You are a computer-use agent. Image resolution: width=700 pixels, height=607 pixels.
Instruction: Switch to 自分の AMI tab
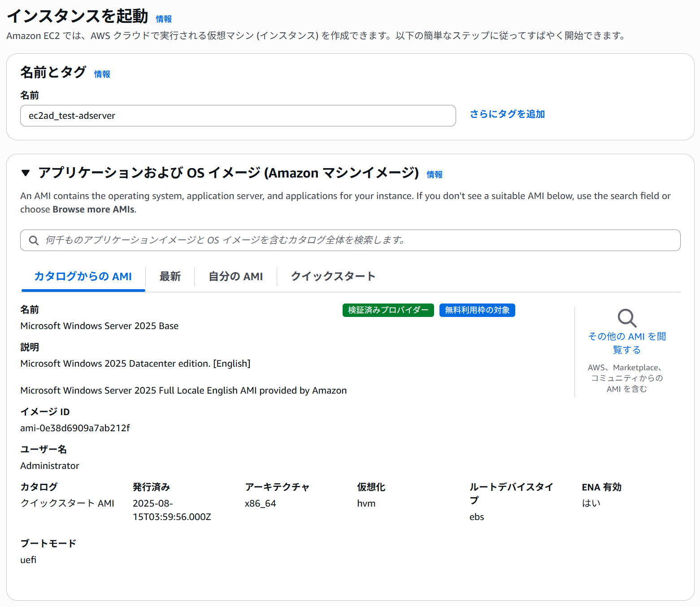235,276
